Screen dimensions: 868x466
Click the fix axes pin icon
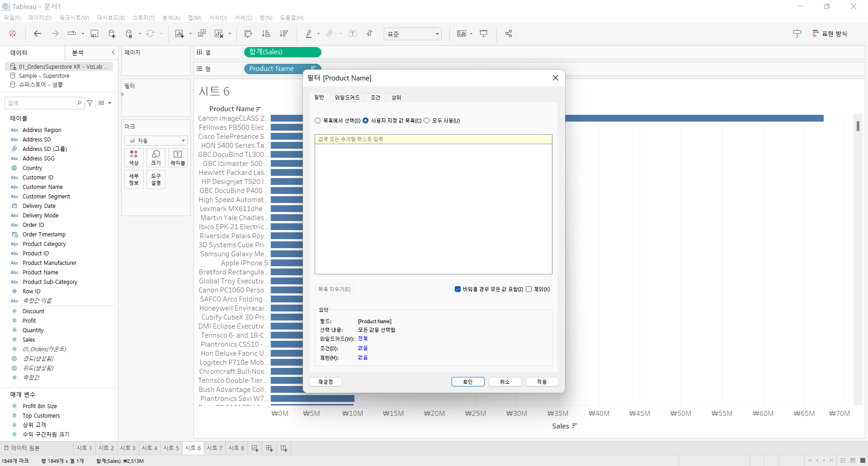(370, 33)
